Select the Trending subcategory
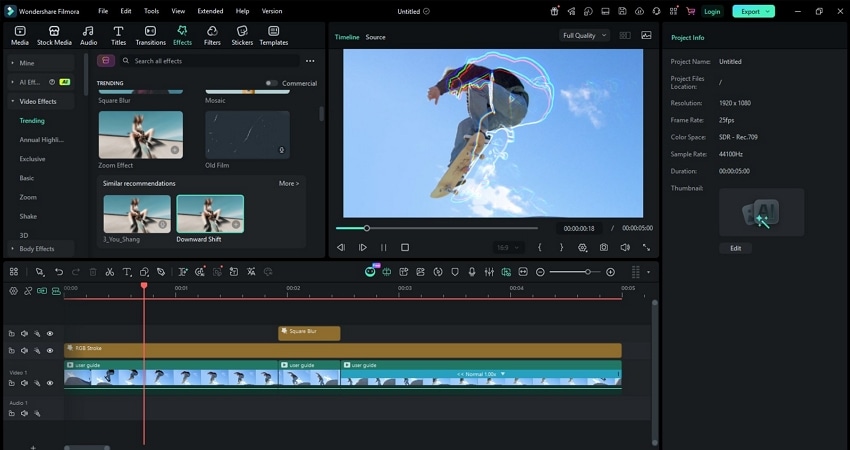The width and height of the screenshot is (850, 450). (x=32, y=121)
